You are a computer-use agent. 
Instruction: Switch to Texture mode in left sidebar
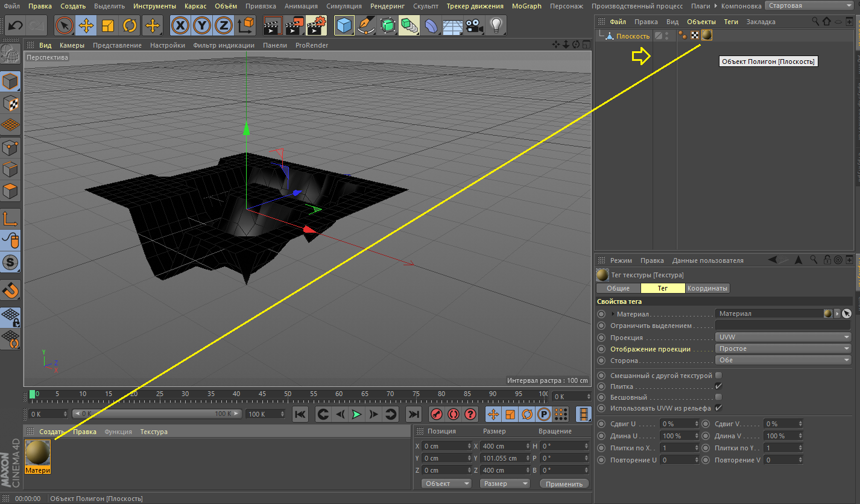click(x=11, y=103)
